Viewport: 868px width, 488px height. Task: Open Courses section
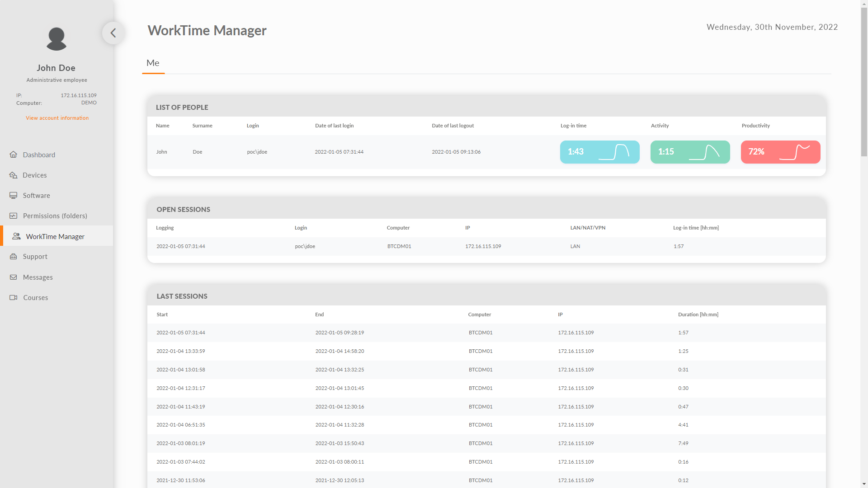(x=35, y=297)
